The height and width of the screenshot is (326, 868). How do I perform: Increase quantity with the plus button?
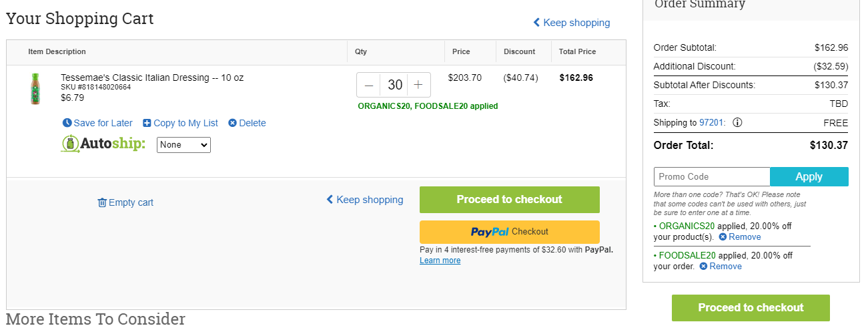pos(418,85)
